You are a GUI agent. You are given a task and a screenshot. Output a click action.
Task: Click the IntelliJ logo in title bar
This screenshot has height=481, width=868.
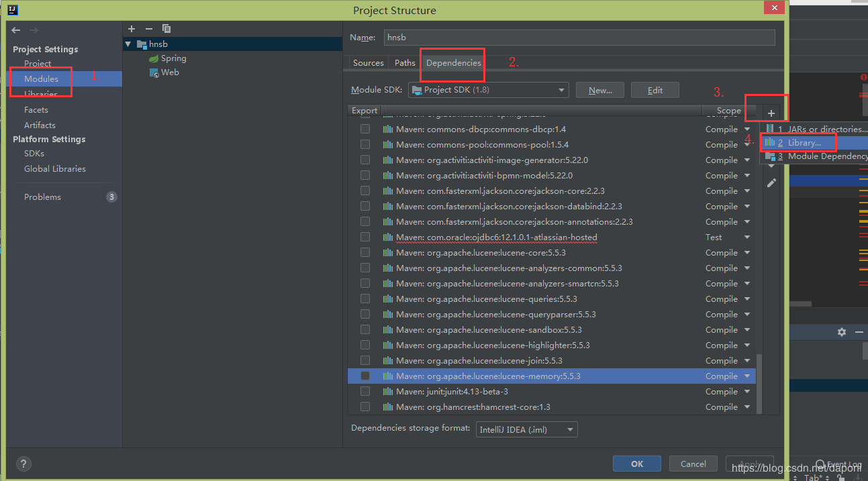12,10
